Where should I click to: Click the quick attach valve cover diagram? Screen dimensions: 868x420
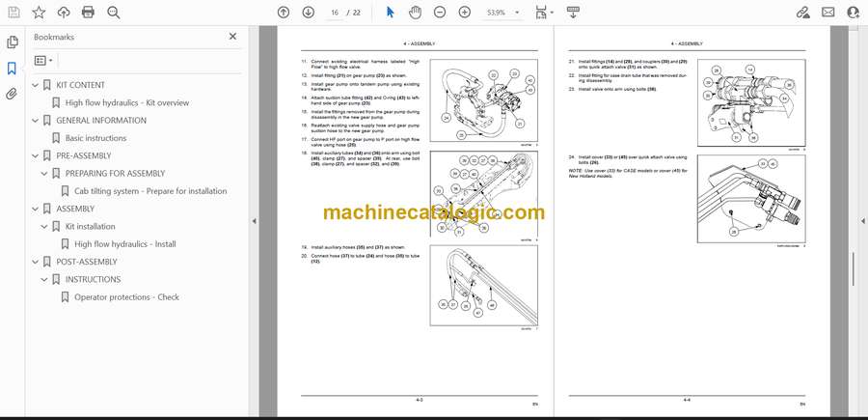coord(751,199)
